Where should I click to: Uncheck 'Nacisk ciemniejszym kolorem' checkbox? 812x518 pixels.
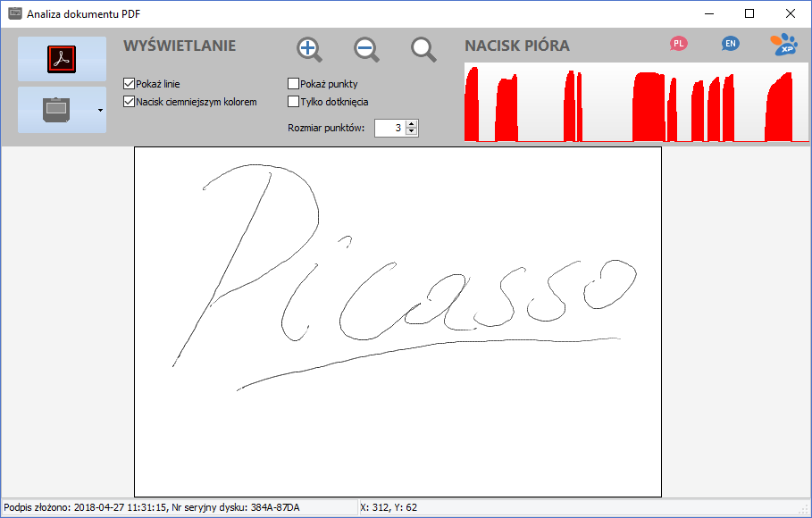129,102
